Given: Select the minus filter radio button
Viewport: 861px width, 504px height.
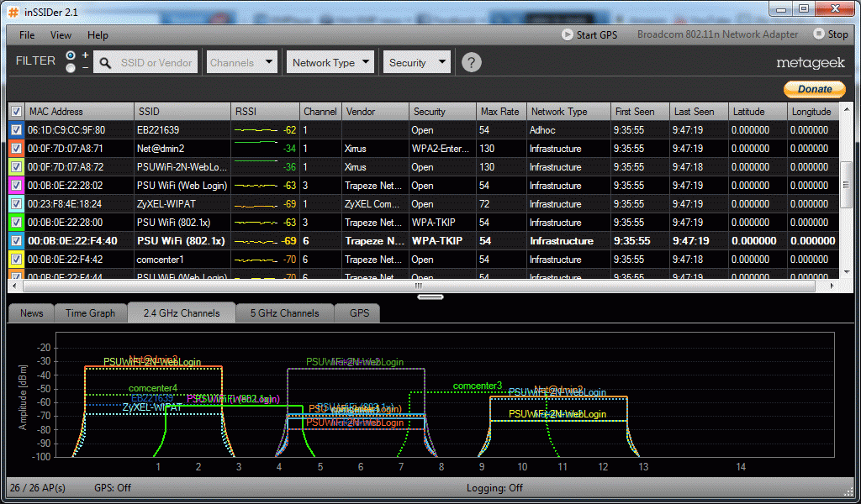Looking at the screenshot, I should click(x=71, y=68).
